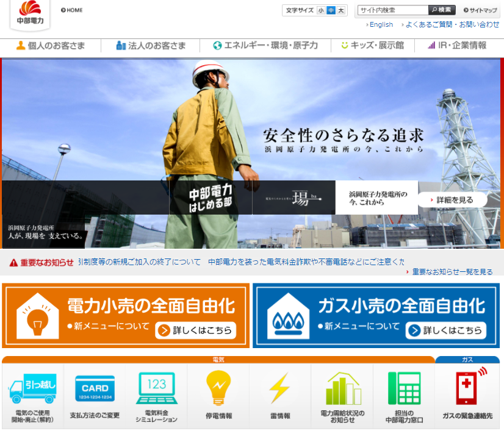Click the building 担当の中部電力窓口 icon
This screenshot has width=504, height=431.
[404, 388]
